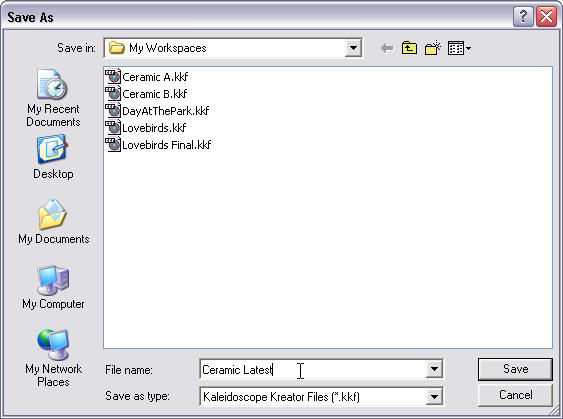This screenshot has height=419, width=563.
Task: Navigate up one folder level
Action: tap(409, 48)
